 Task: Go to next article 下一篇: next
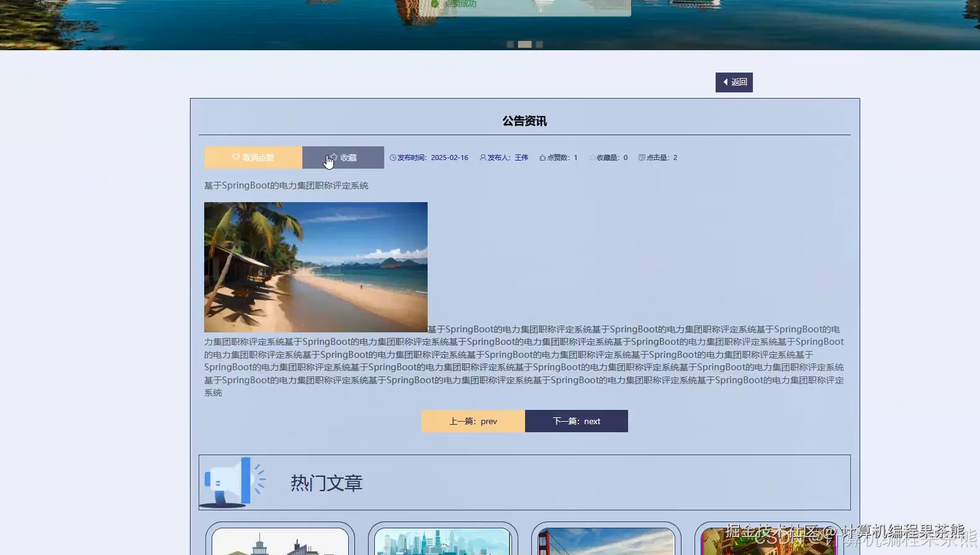(x=577, y=421)
